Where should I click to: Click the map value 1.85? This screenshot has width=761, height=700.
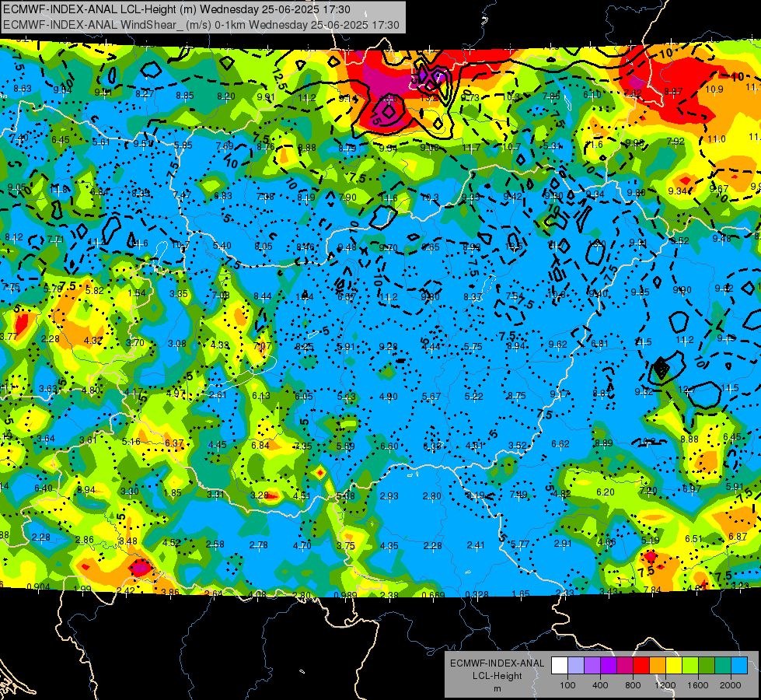[x=173, y=493]
